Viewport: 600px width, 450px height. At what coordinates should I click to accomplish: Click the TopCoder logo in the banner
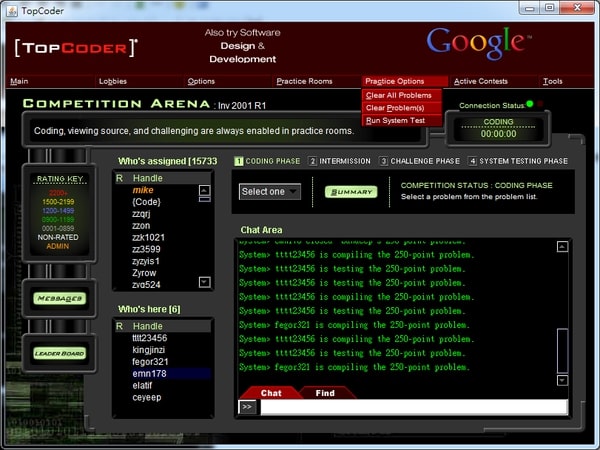(x=76, y=48)
